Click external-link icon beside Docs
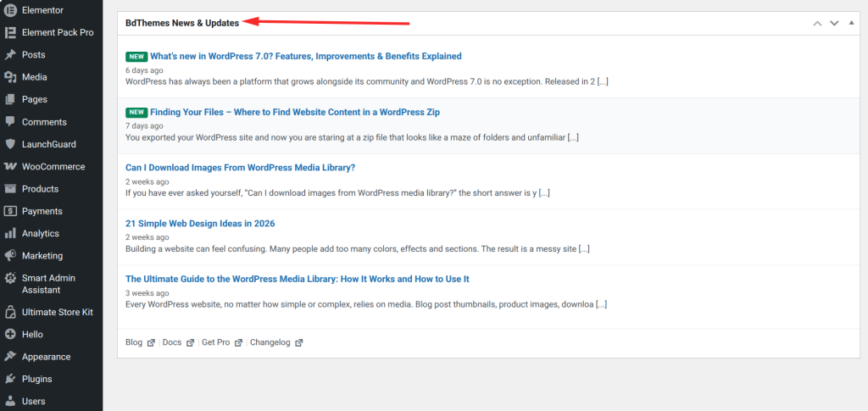 [191, 343]
